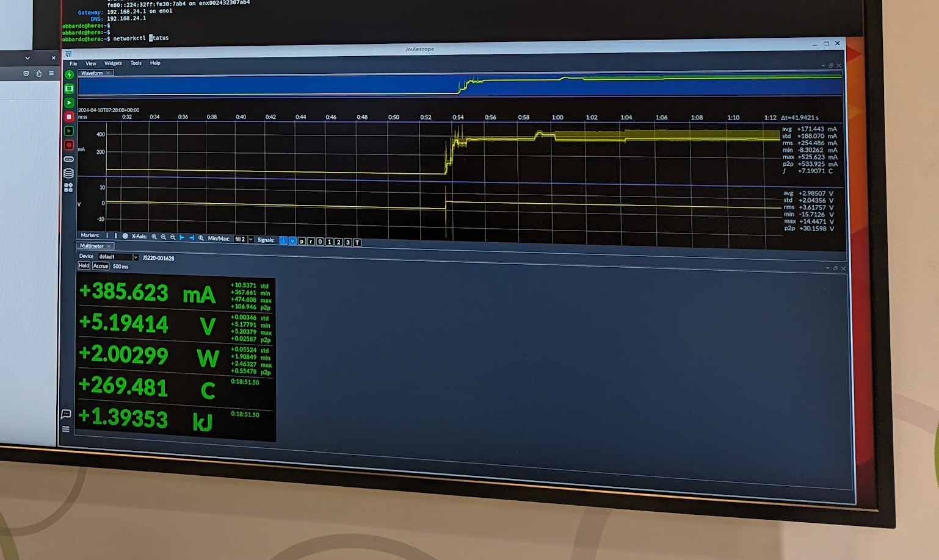Image resolution: width=939 pixels, height=560 pixels.
Task: Open the Tools menu
Action: (x=136, y=63)
